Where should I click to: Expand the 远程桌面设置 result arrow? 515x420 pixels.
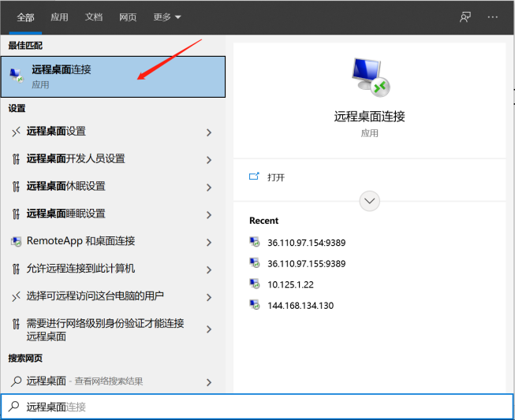(x=209, y=132)
